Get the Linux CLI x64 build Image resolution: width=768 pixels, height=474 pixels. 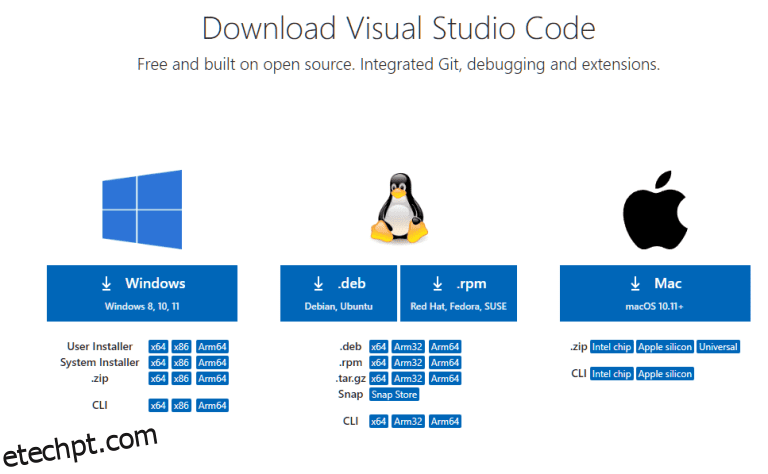[379, 422]
